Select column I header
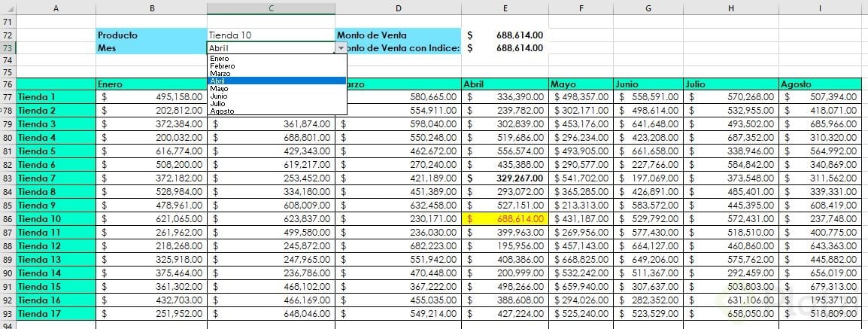The image size is (868, 329). point(821,8)
